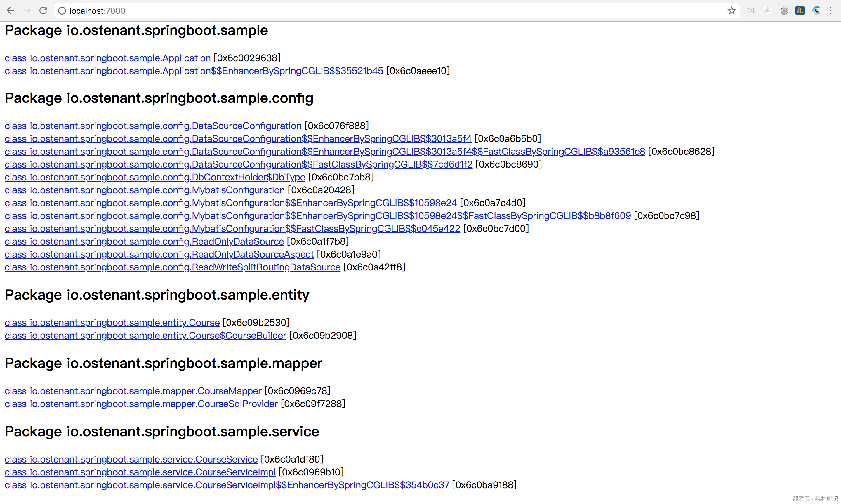Open ReadWriteSplitRoutingDataSource class link
Viewport: 841px width, 504px height.
coord(173,267)
